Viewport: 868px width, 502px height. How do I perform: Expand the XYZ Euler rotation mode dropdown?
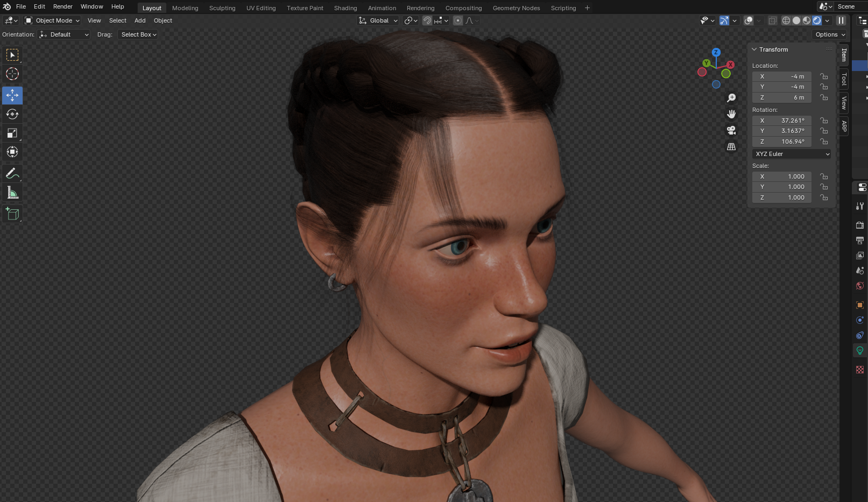(792, 154)
